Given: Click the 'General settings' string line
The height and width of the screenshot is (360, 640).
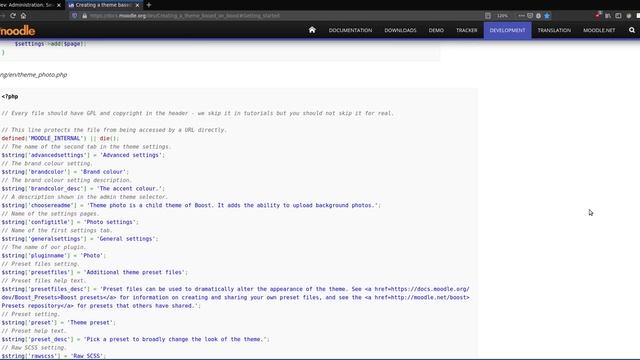Looking at the screenshot, I should [80, 239].
